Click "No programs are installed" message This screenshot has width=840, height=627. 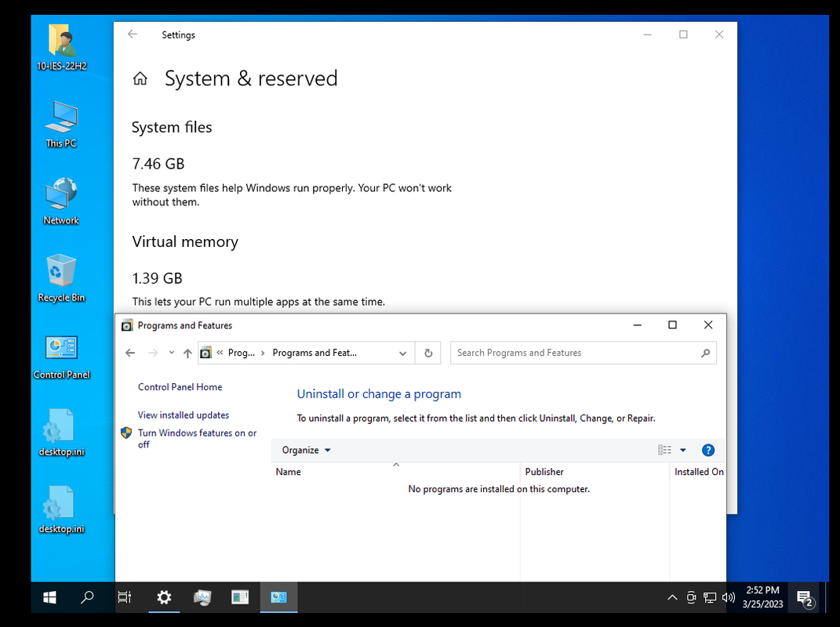[x=499, y=489]
